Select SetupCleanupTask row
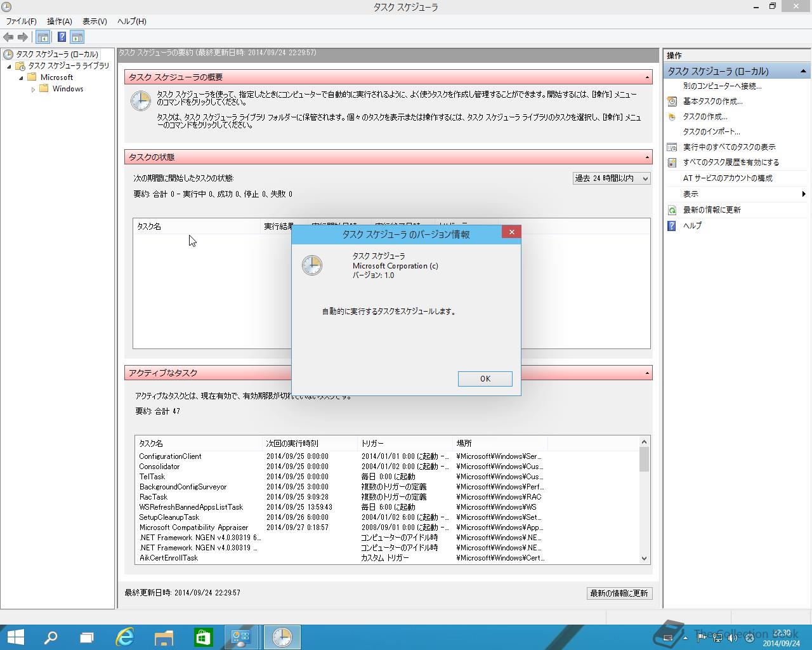 pos(386,517)
